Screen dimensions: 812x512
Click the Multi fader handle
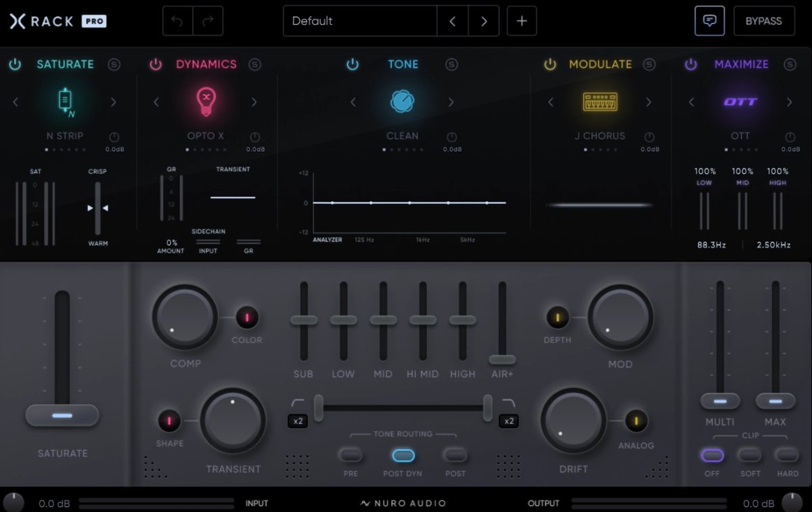tap(720, 401)
